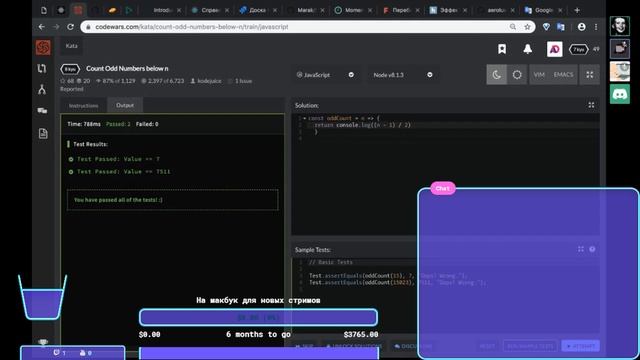Expand the Sample Tests panel
This screenshot has width=640, height=360.
(x=580, y=249)
